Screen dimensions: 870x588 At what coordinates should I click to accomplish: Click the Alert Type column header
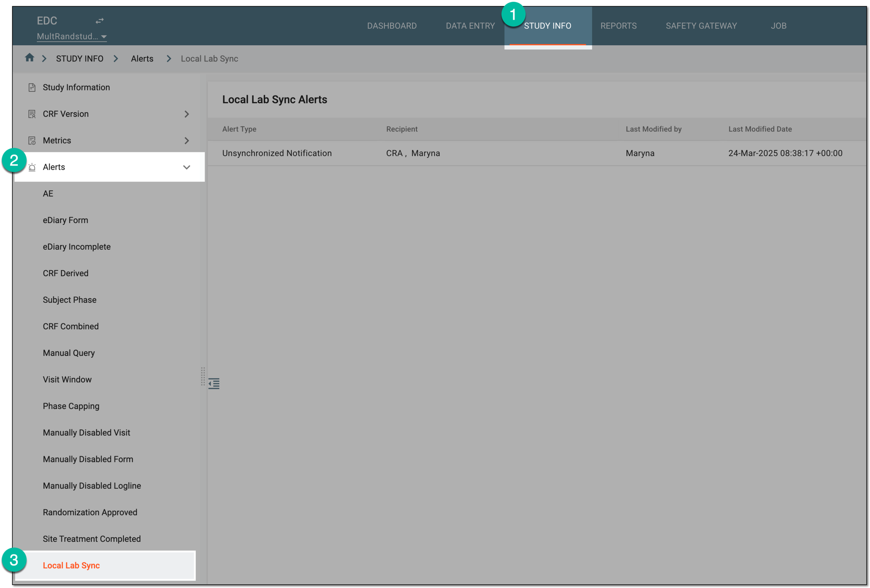pyautogui.click(x=239, y=129)
